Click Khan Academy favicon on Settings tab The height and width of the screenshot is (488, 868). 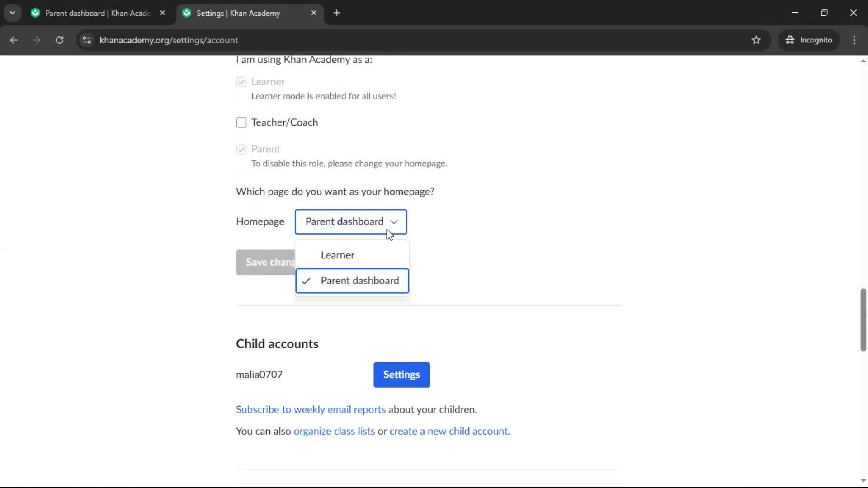pyautogui.click(x=187, y=13)
